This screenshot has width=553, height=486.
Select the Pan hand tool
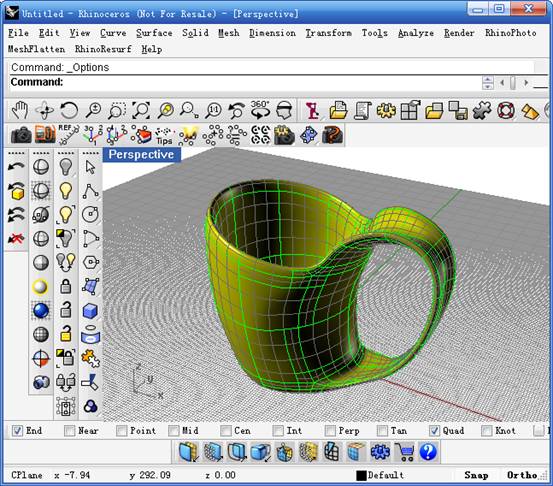20,111
